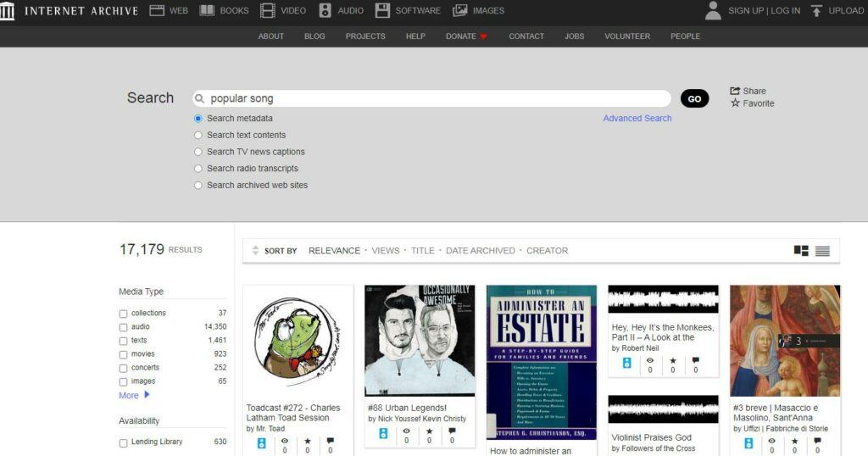Click the user avatar icon
The width and height of the screenshot is (868, 456).
(x=713, y=10)
